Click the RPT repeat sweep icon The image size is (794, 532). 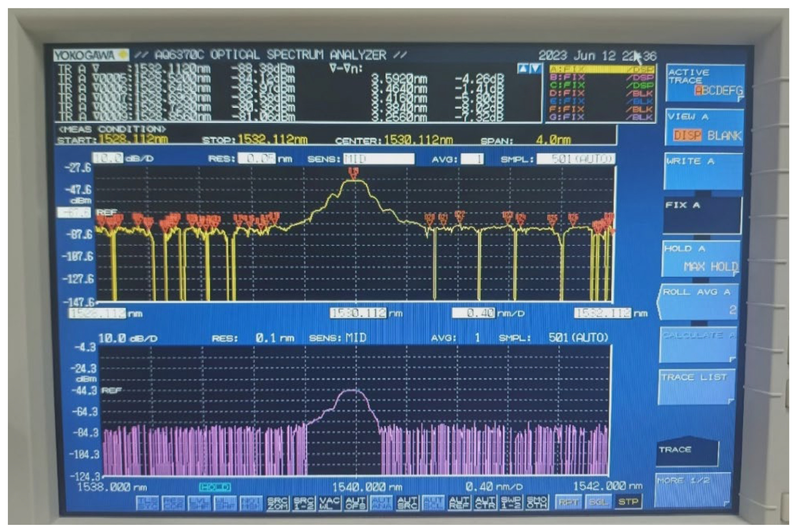click(x=568, y=502)
